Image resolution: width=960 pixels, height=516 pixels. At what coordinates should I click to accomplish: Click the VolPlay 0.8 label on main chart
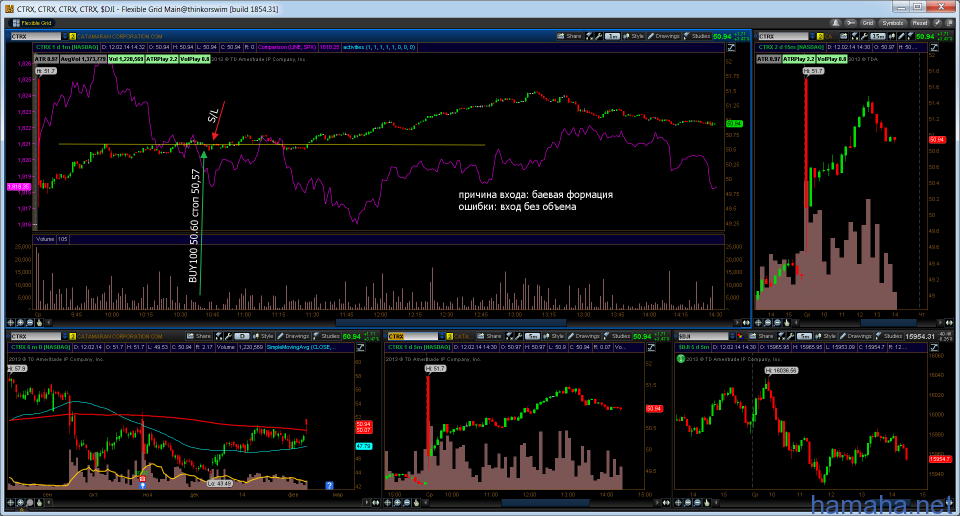pyautogui.click(x=195, y=59)
